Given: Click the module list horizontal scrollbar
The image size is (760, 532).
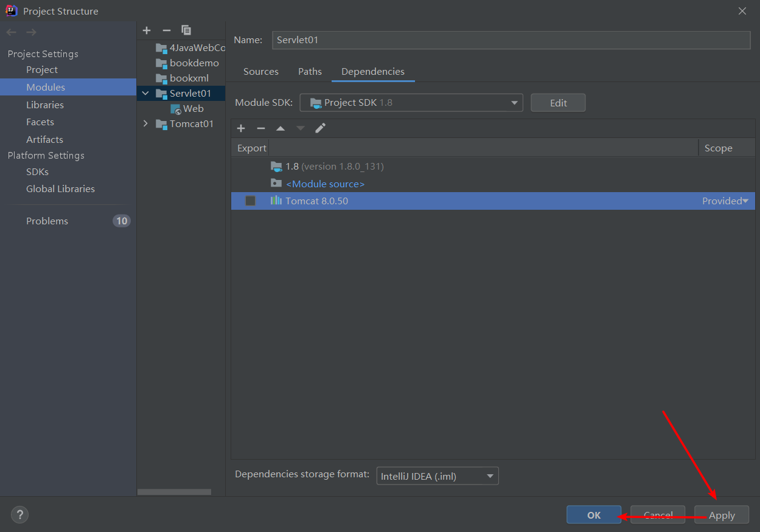Looking at the screenshot, I should pyautogui.click(x=174, y=492).
